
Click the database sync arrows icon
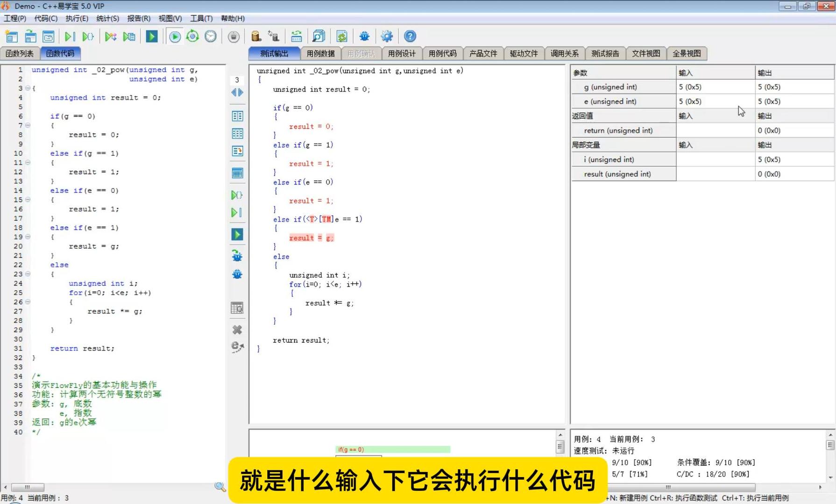[274, 36]
